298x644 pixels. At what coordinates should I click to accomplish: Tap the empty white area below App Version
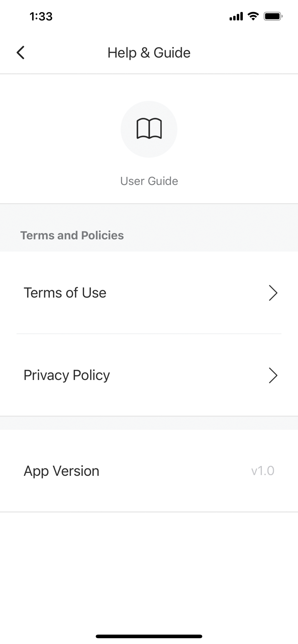pos(149,570)
